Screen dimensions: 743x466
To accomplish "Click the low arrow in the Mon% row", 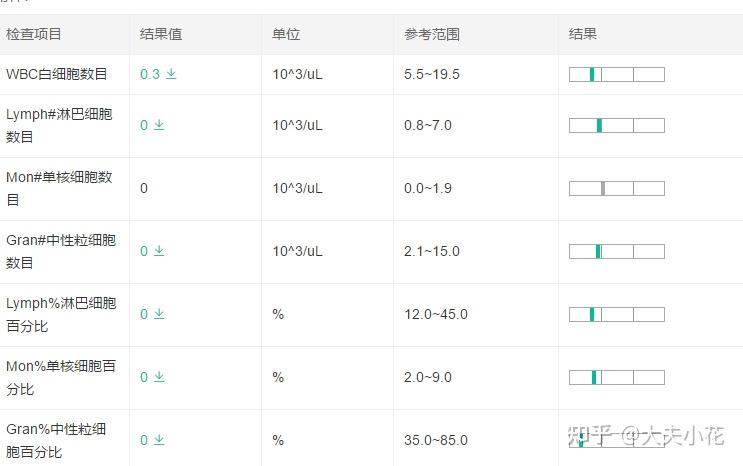I will 159,377.
